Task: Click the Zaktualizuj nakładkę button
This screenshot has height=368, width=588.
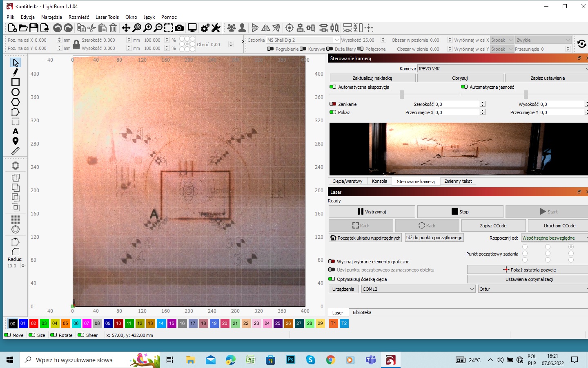Action: click(372, 78)
